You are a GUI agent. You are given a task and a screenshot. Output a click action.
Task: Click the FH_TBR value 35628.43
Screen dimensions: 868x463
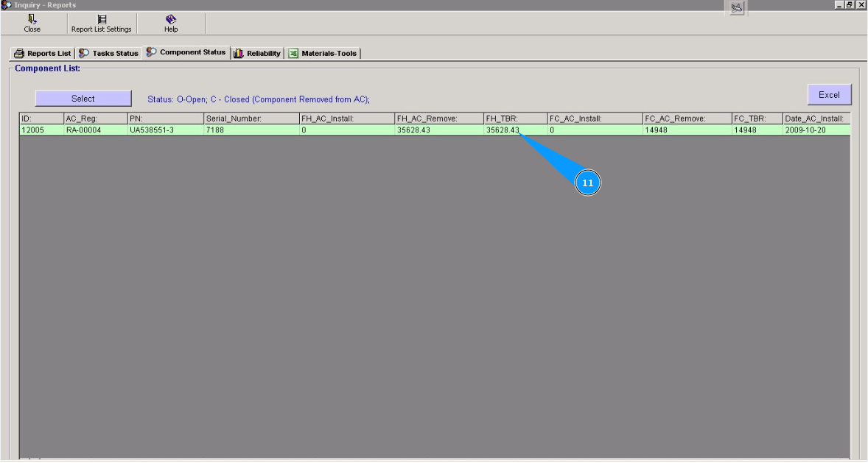click(515, 130)
